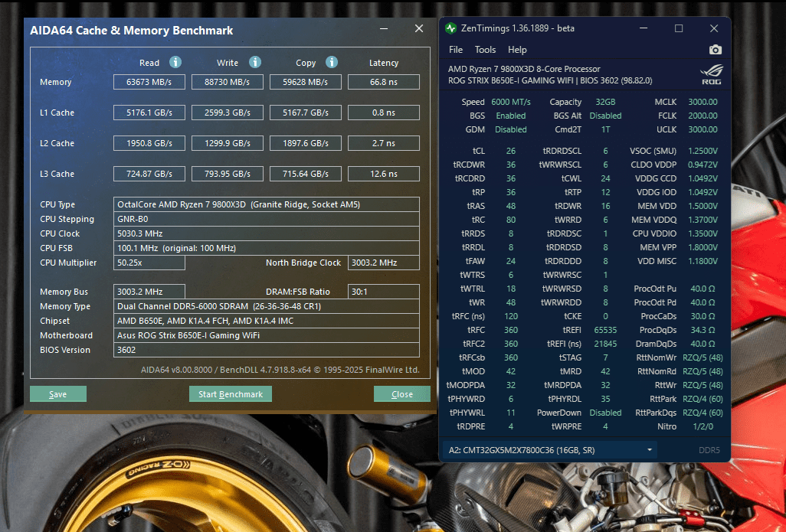Open the memory module selector dropdown A2
The image size is (786, 532).
coord(550,450)
